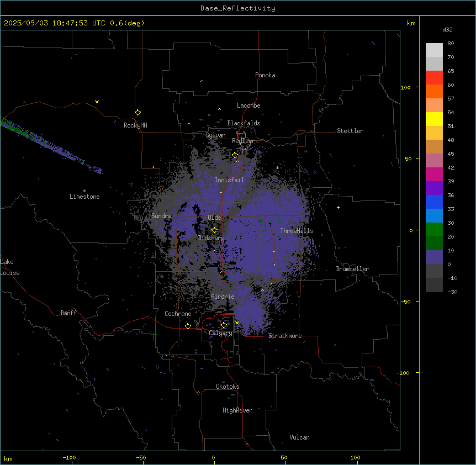Click the Lacombe city label
The image size is (476, 465).
248,105
